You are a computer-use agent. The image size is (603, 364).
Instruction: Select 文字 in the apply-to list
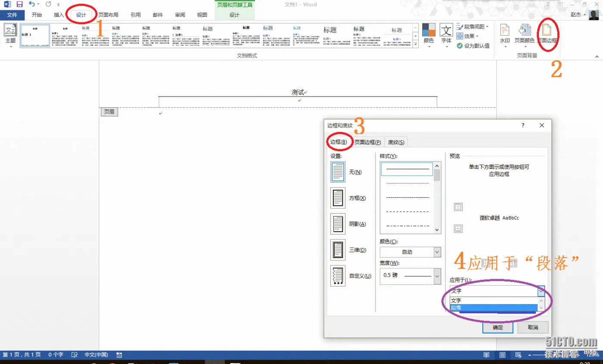(494, 300)
